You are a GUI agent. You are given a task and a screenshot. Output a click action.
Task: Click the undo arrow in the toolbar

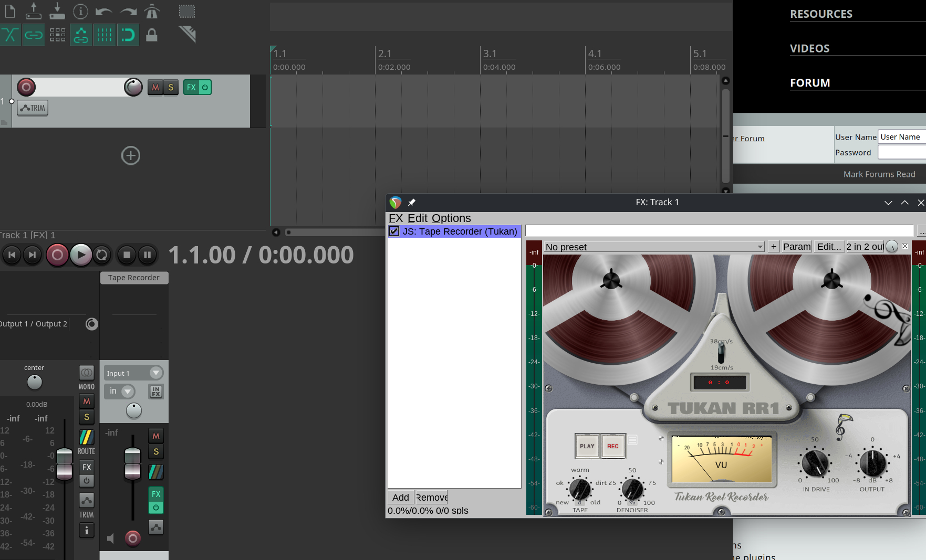pos(104,11)
